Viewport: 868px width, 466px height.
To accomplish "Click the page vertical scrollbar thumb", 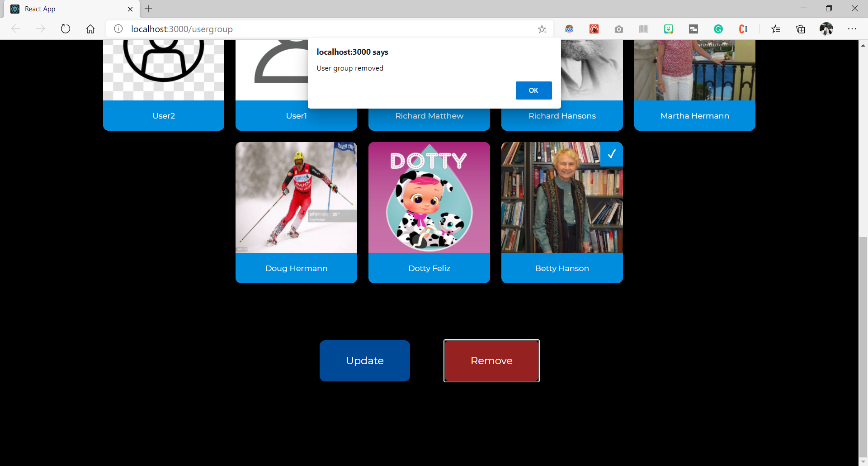I will pos(863,346).
